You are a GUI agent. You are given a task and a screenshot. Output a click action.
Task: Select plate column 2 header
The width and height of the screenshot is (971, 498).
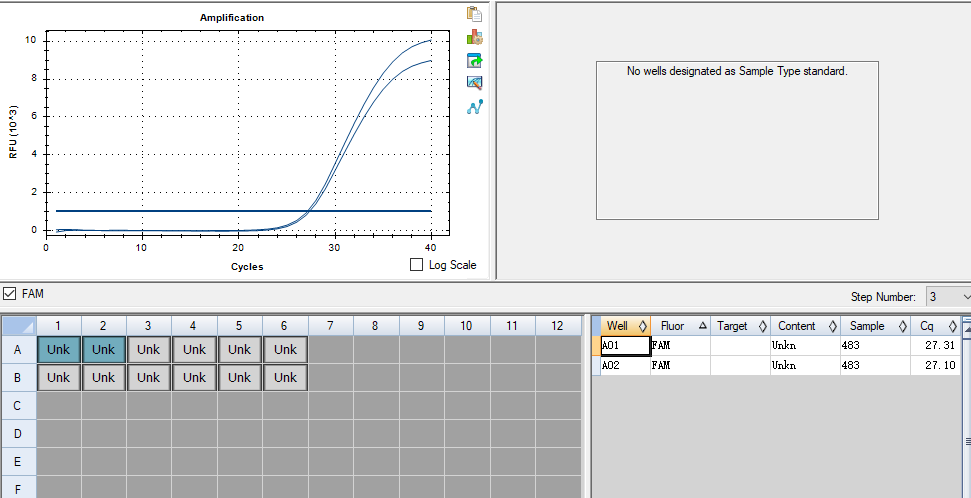point(103,326)
